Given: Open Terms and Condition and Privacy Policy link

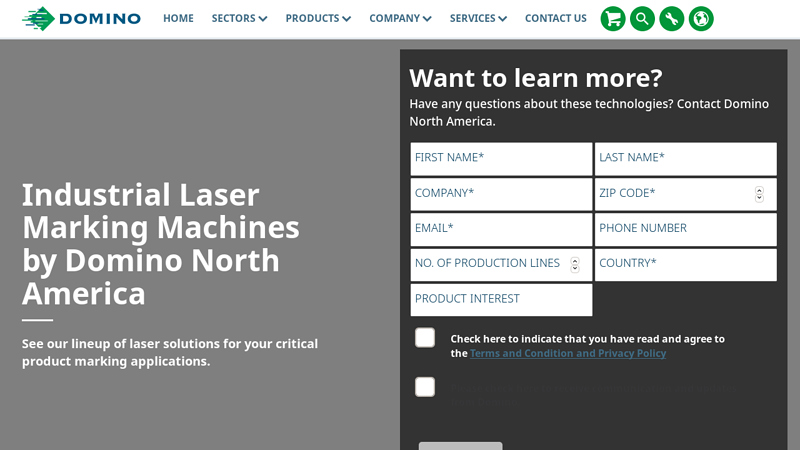Looking at the screenshot, I should pyautogui.click(x=568, y=353).
